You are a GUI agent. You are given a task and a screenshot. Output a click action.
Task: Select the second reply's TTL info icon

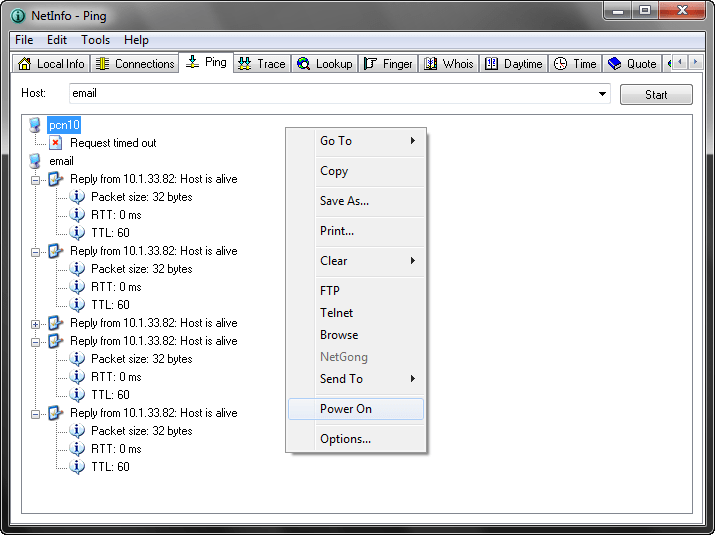coord(77,305)
